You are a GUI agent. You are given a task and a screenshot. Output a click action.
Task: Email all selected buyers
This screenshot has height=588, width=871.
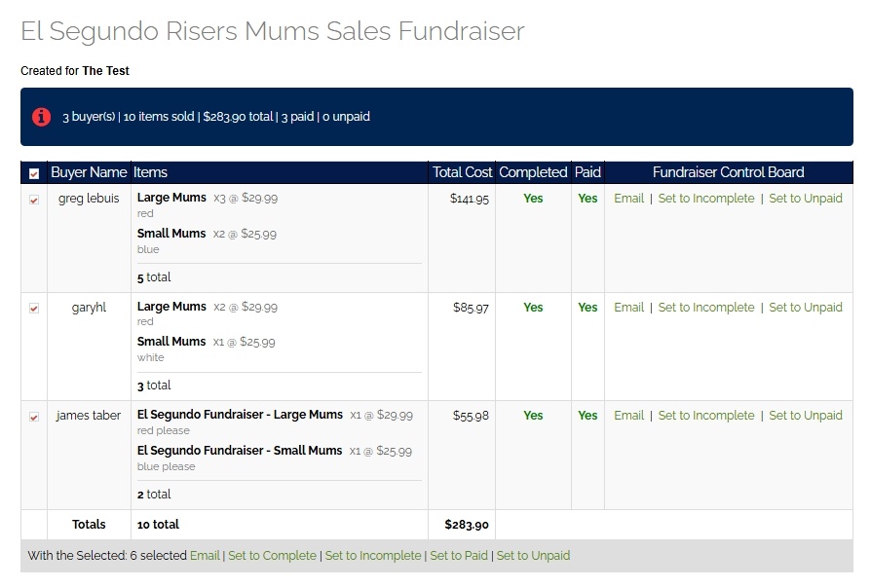point(205,555)
